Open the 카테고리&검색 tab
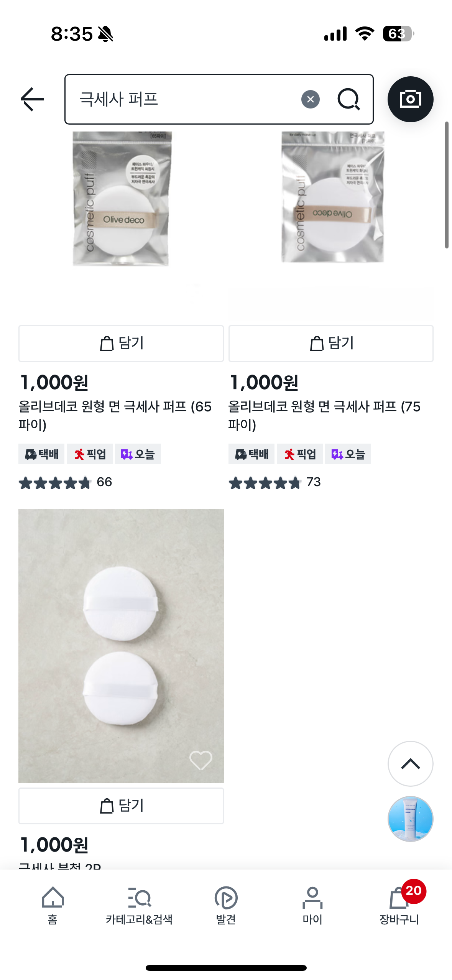The height and width of the screenshot is (980, 452). click(x=139, y=905)
